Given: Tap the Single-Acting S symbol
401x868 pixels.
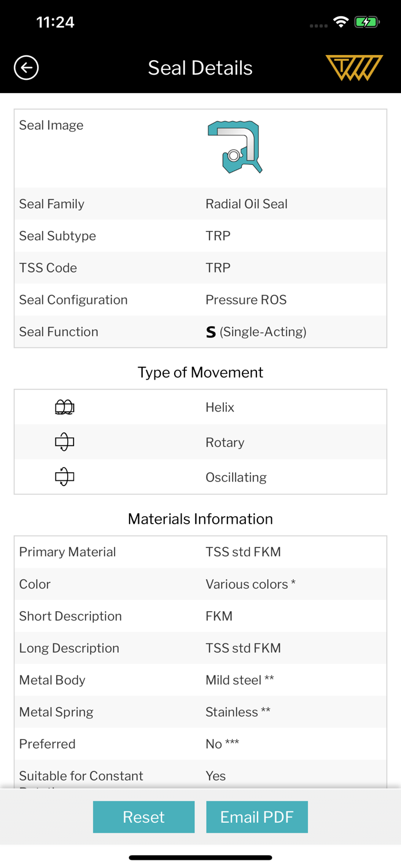Looking at the screenshot, I should pos(211,332).
